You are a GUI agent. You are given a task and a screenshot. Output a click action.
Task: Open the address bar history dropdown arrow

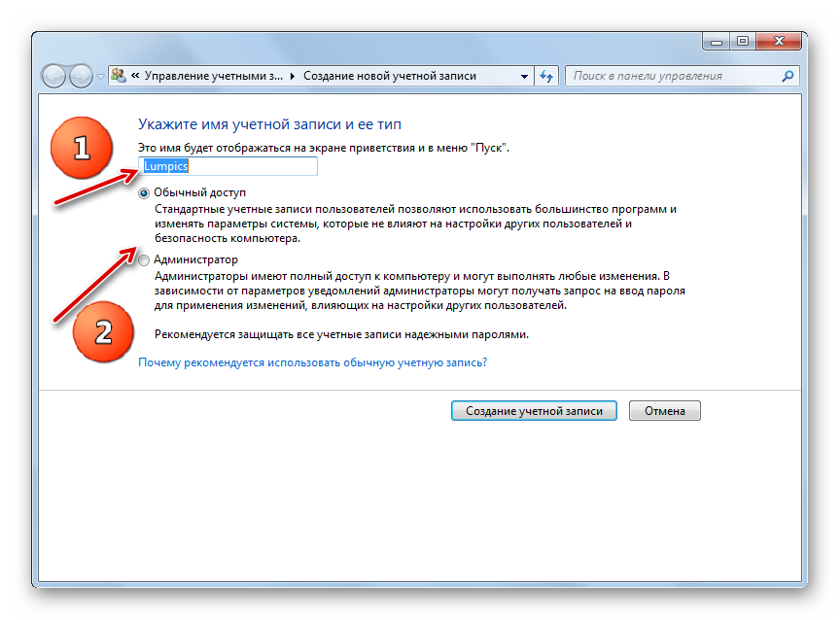tap(524, 76)
